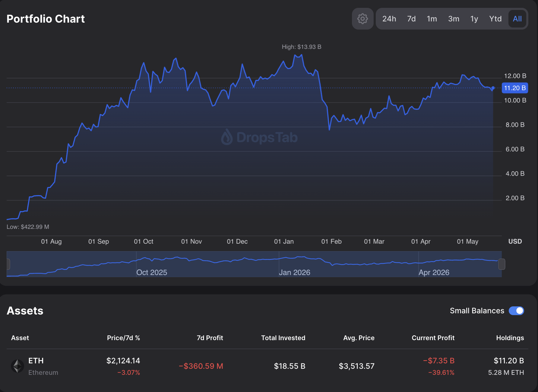Sort by 7d Profit column header
Image resolution: width=538 pixels, height=392 pixels.
coord(210,338)
